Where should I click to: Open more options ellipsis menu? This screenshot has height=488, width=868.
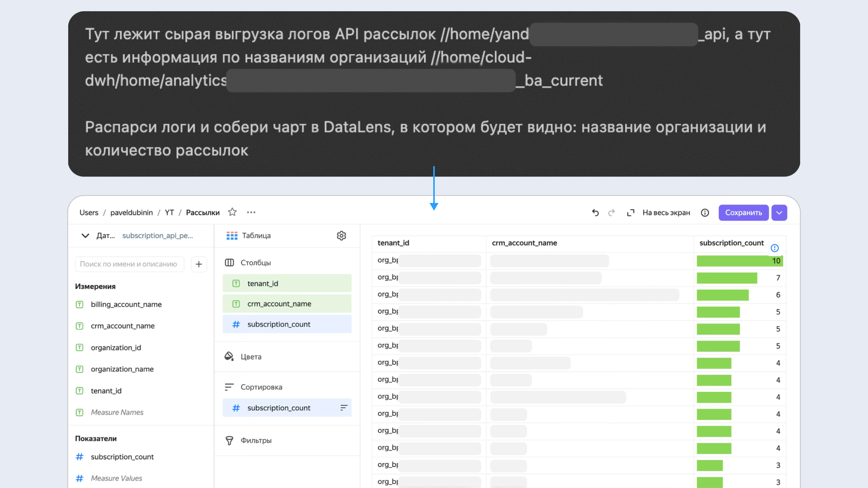pyautogui.click(x=251, y=212)
